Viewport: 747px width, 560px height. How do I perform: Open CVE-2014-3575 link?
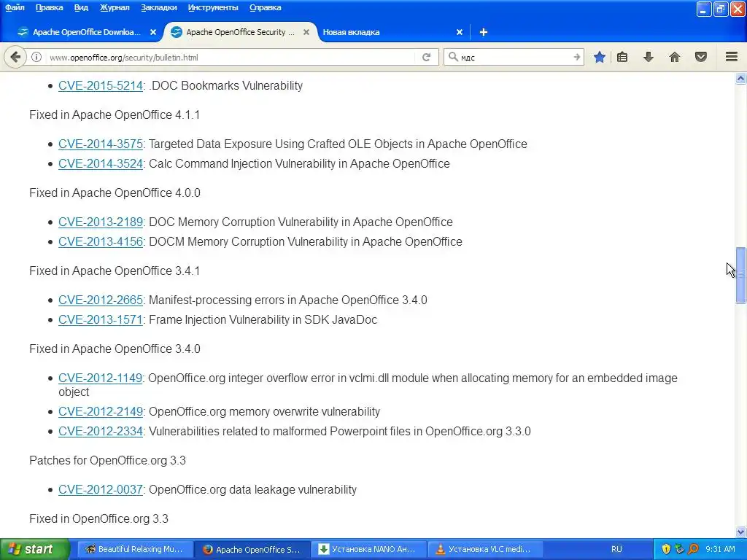click(101, 144)
